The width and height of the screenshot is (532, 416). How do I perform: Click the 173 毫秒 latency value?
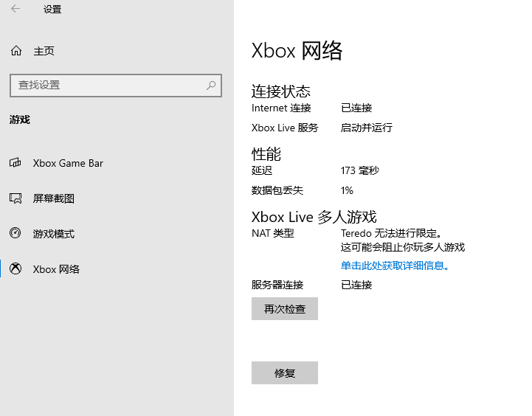point(359,170)
